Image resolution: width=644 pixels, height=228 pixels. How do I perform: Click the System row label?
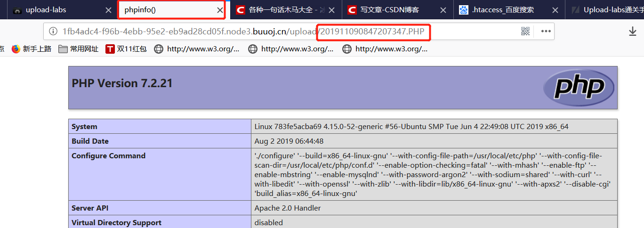[84, 127]
